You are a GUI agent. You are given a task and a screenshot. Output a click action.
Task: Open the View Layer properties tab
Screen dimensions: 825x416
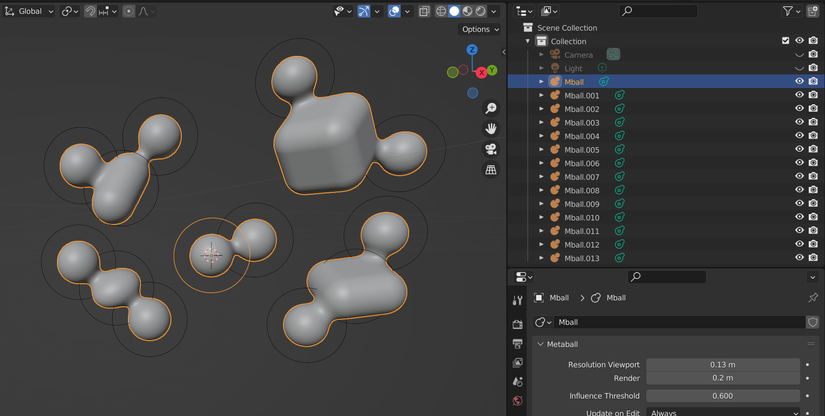click(518, 362)
